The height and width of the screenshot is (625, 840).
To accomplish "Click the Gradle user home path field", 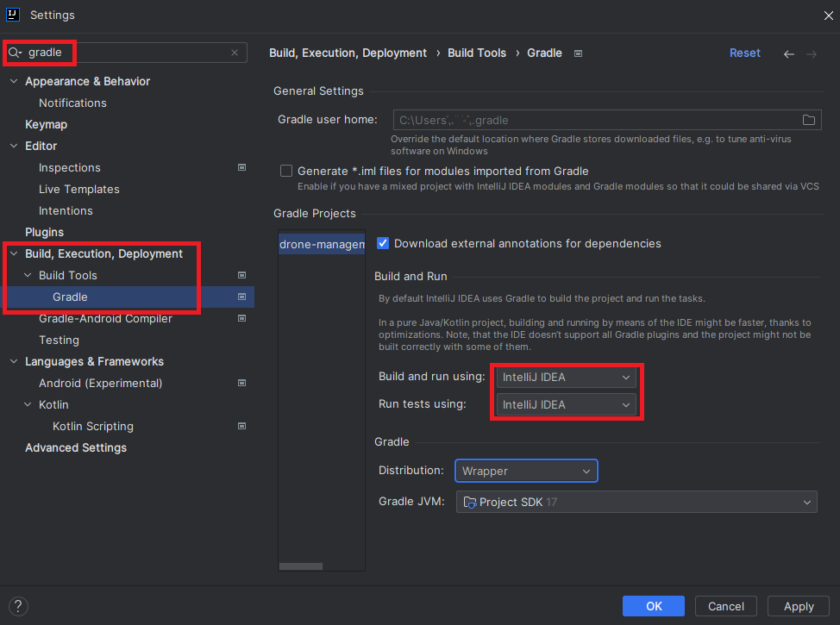I will tap(607, 120).
